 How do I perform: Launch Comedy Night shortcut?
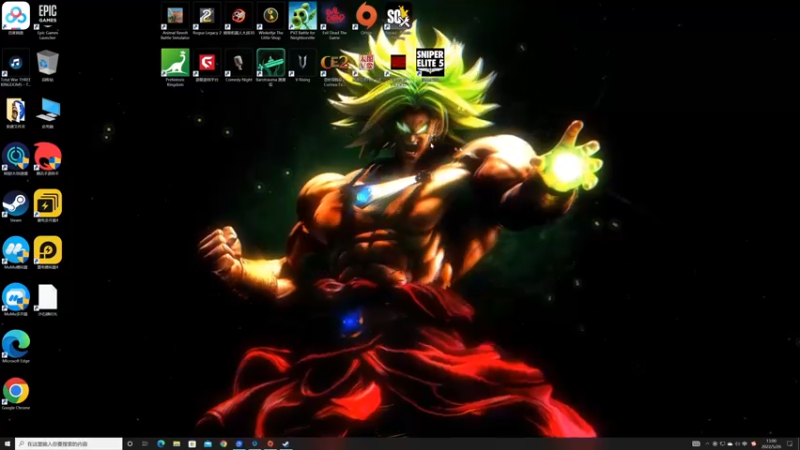coord(239,65)
